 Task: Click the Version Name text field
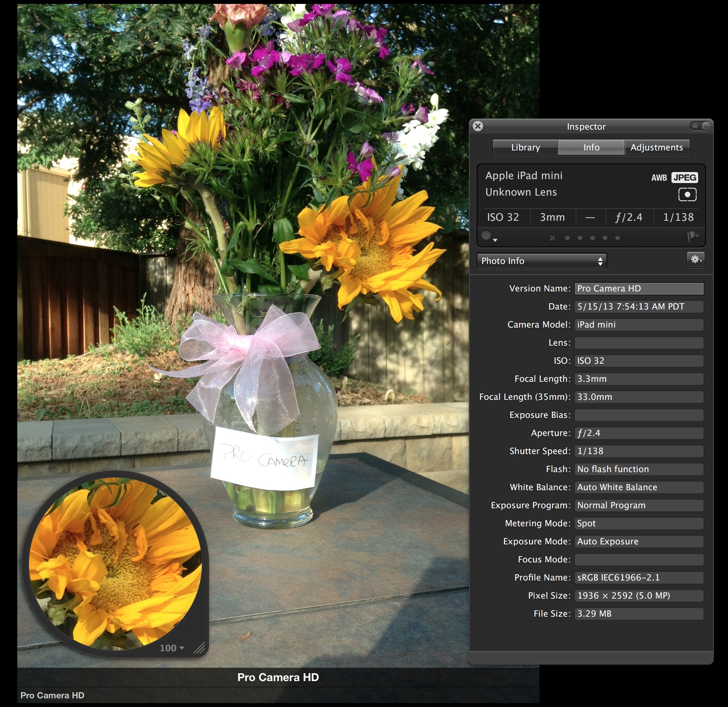(x=639, y=289)
